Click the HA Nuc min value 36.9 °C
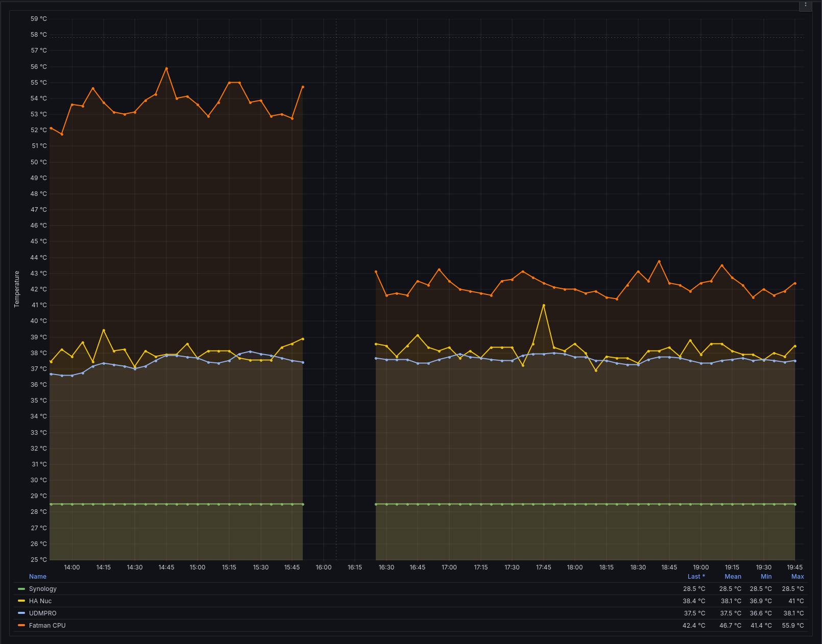822x644 pixels. tap(760, 601)
